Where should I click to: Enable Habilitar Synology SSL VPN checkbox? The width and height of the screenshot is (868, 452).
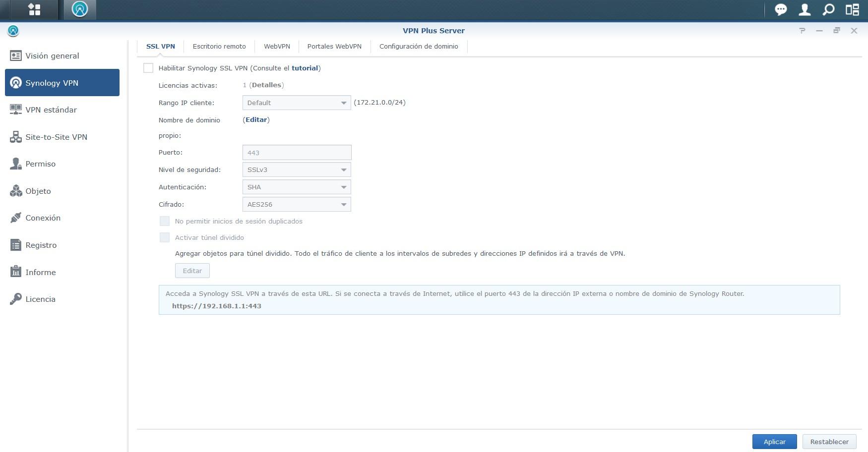click(x=148, y=68)
